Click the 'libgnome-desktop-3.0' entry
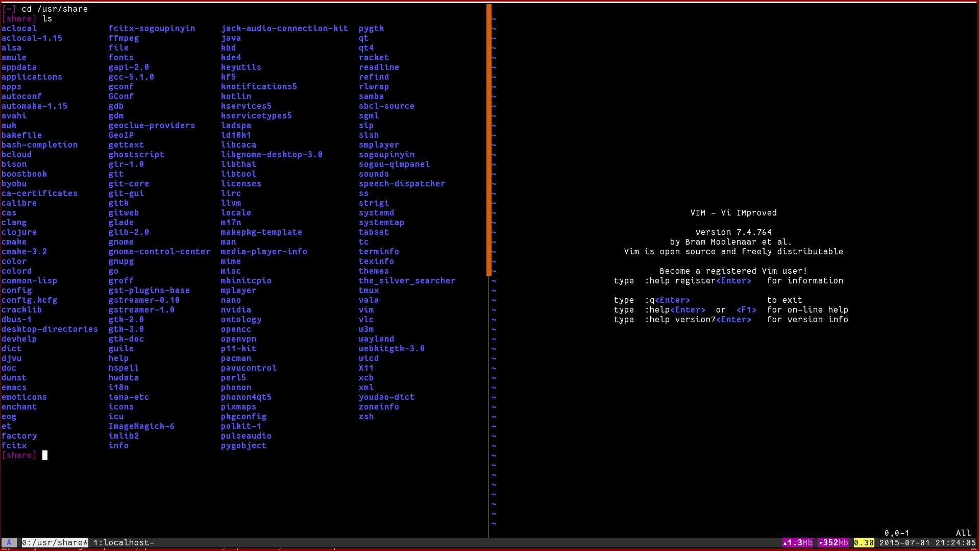The height and width of the screenshot is (551, 980). point(272,154)
